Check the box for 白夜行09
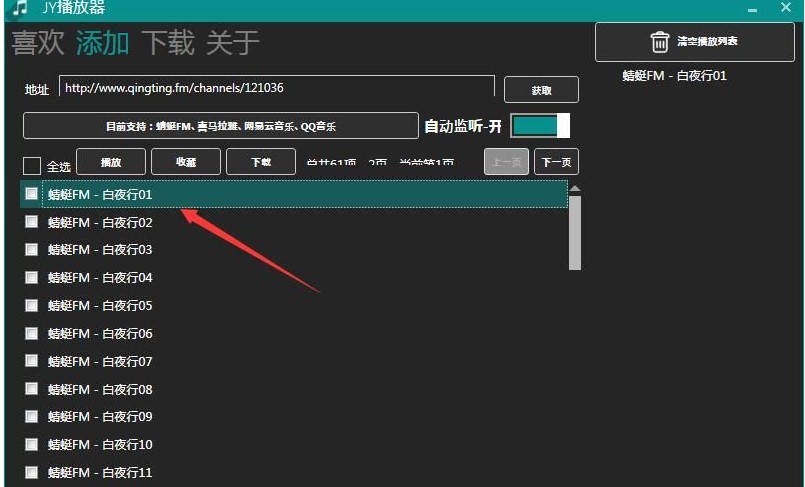805x487 pixels. [31, 416]
